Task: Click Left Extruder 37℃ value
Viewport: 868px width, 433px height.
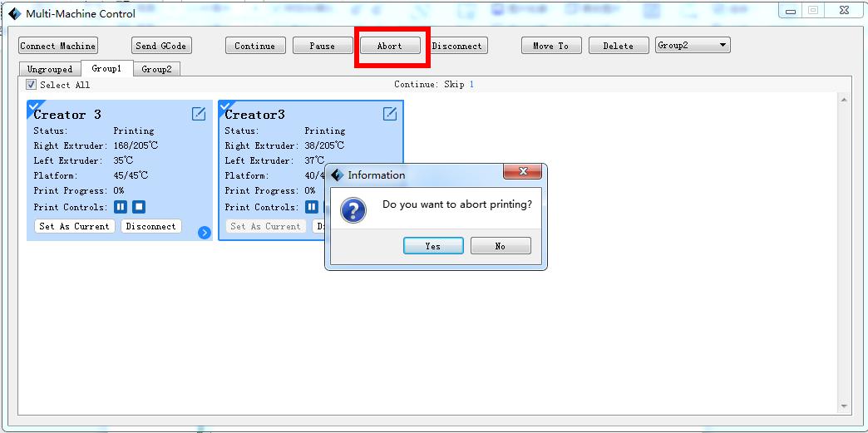Action: 314,160
